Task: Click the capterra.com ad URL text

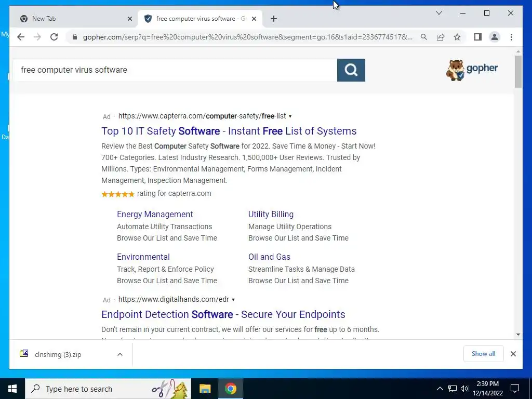Action: click(x=202, y=116)
